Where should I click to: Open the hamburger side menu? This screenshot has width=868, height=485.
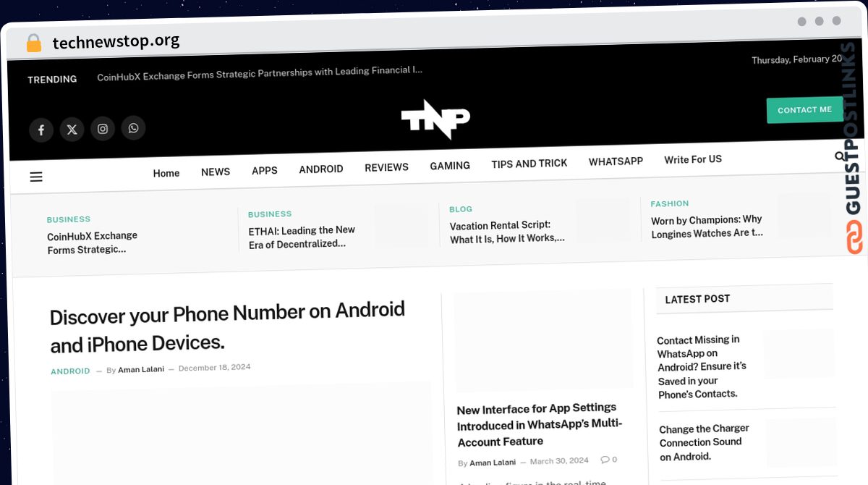click(x=36, y=177)
